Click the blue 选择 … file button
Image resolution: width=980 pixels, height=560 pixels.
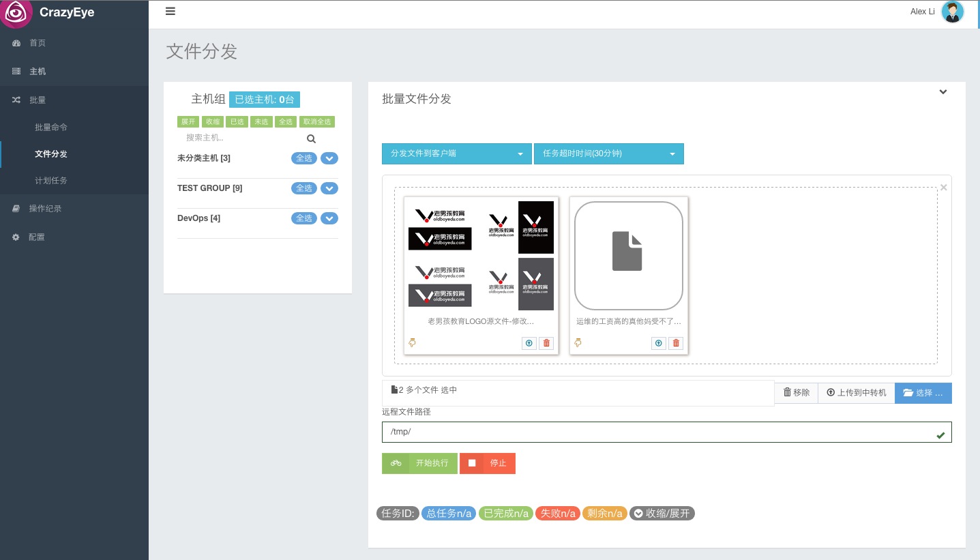click(x=923, y=393)
